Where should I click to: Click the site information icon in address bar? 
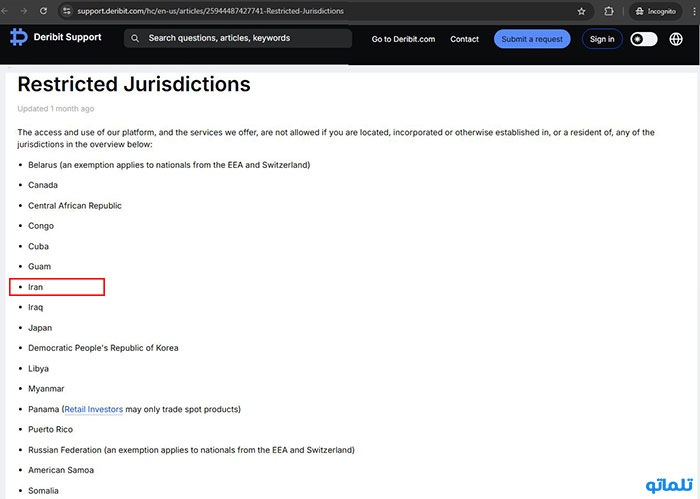[67, 11]
